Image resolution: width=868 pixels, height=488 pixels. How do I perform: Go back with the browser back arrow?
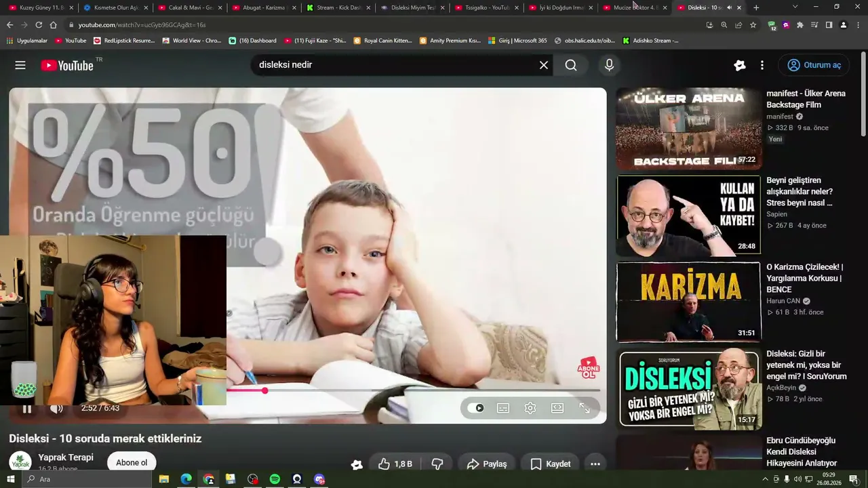pos(9,25)
